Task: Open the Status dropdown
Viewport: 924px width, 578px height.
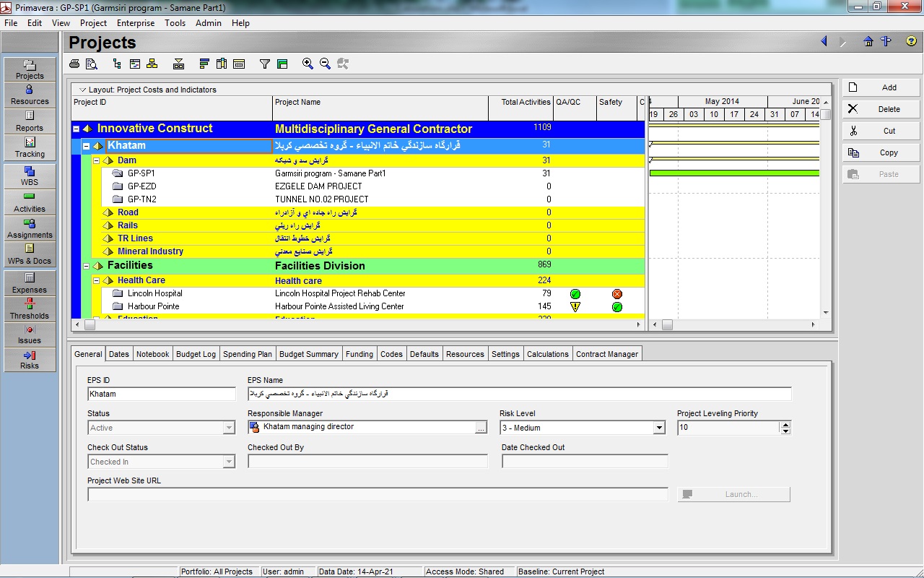Action: (x=229, y=428)
